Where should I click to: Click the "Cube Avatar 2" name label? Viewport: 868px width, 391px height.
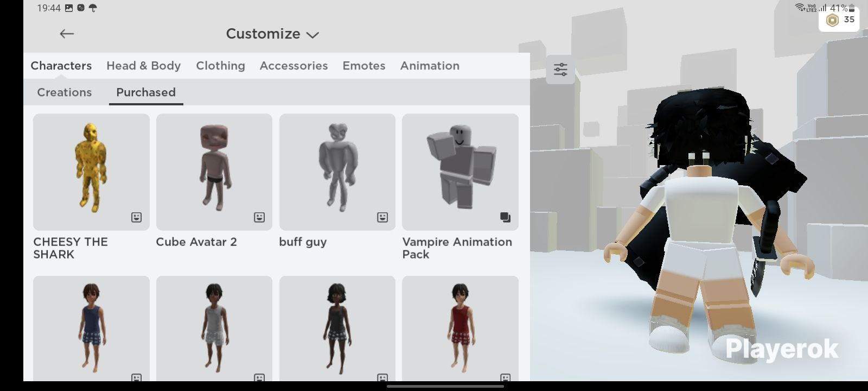196,242
